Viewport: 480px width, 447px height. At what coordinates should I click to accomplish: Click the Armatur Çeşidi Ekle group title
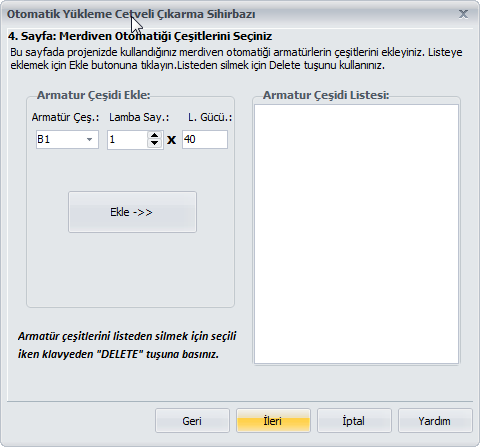[94, 95]
